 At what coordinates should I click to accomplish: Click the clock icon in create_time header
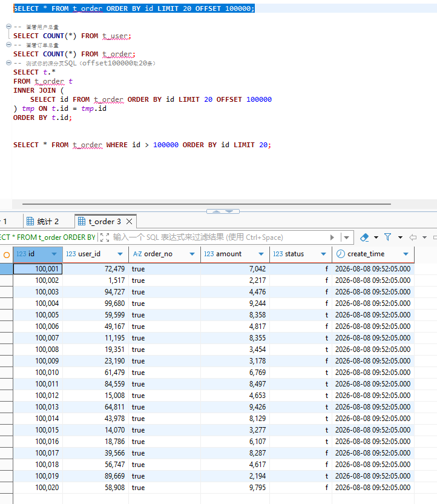340,254
